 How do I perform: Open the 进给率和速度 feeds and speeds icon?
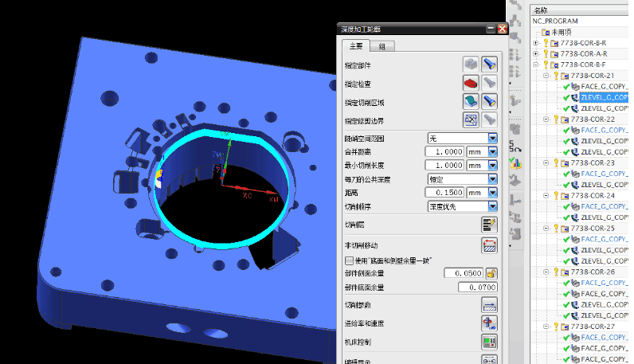489,323
